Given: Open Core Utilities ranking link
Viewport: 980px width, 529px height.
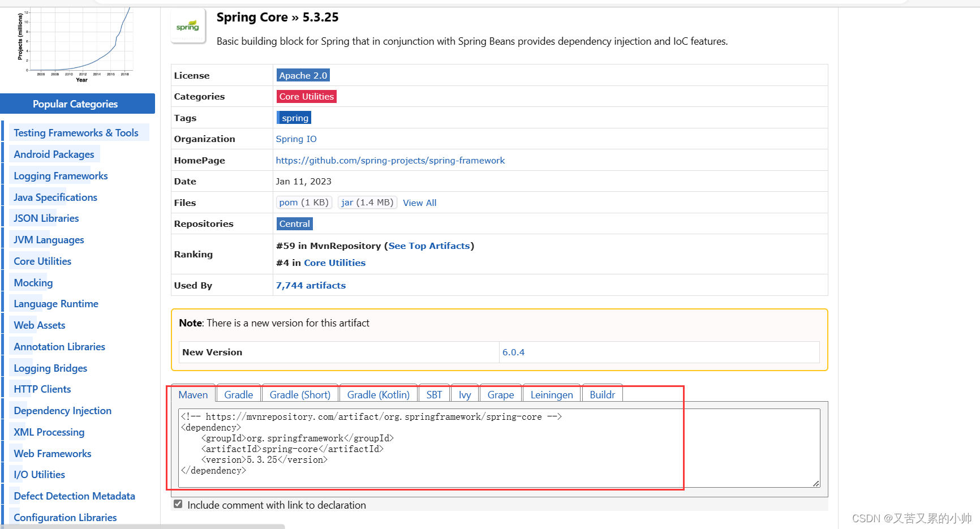Looking at the screenshot, I should tap(335, 263).
